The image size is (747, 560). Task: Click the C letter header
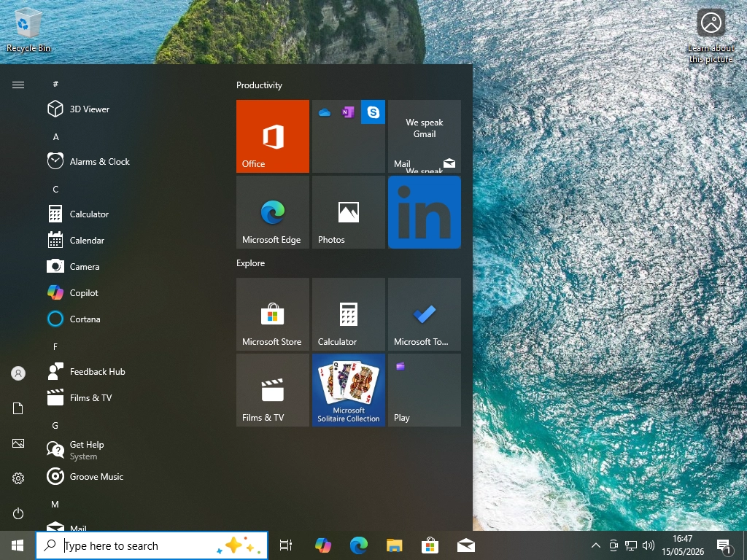click(55, 189)
